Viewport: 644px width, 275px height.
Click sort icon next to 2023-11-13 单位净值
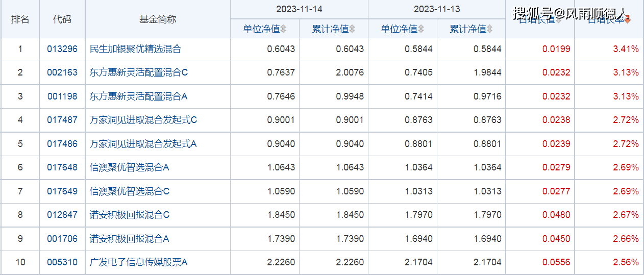click(421, 29)
